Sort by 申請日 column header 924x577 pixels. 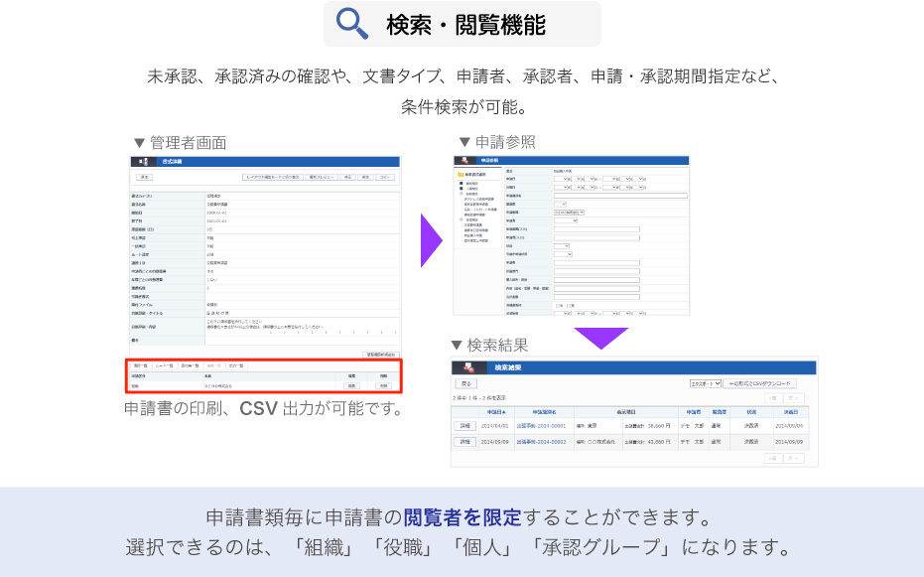(x=496, y=411)
